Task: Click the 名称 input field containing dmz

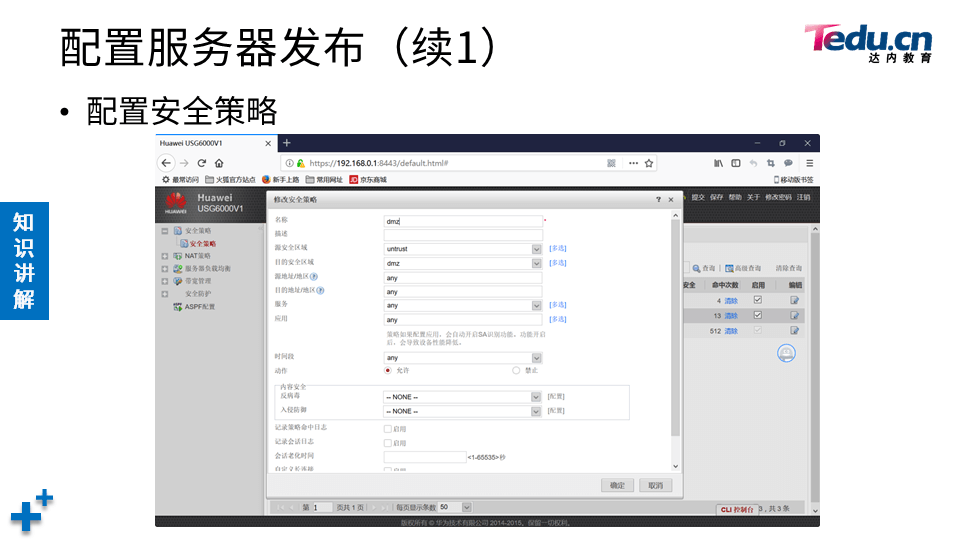Action: pos(463,221)
